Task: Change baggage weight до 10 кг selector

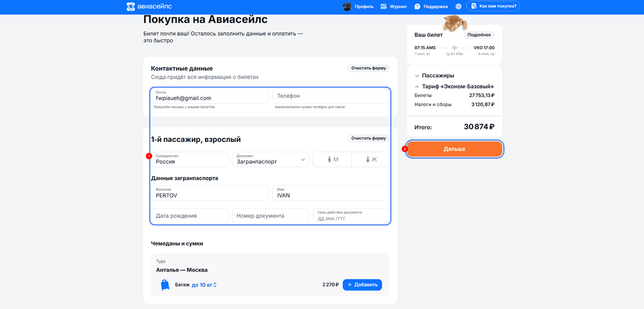Action: point(204,285)
